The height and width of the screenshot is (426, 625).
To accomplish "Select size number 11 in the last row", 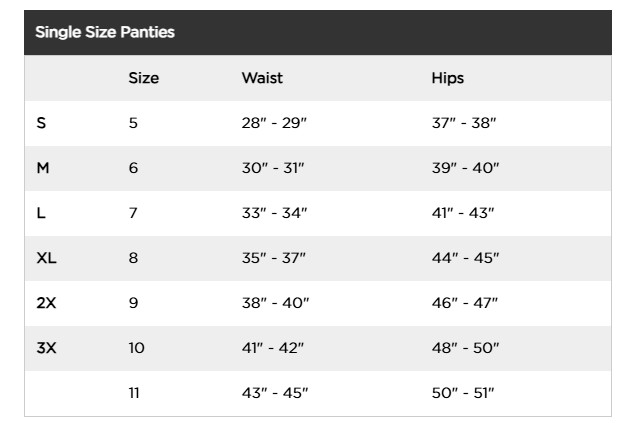I will coord(134,393).
